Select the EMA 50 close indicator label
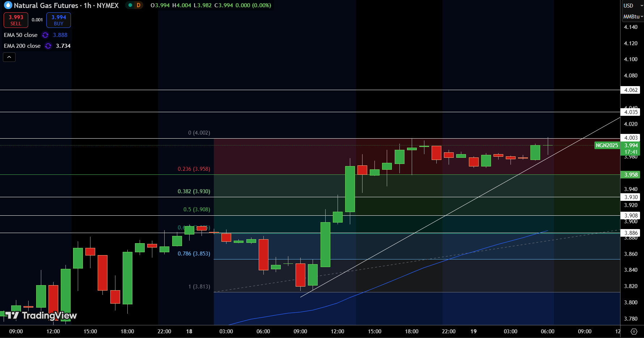 [21, 35]
